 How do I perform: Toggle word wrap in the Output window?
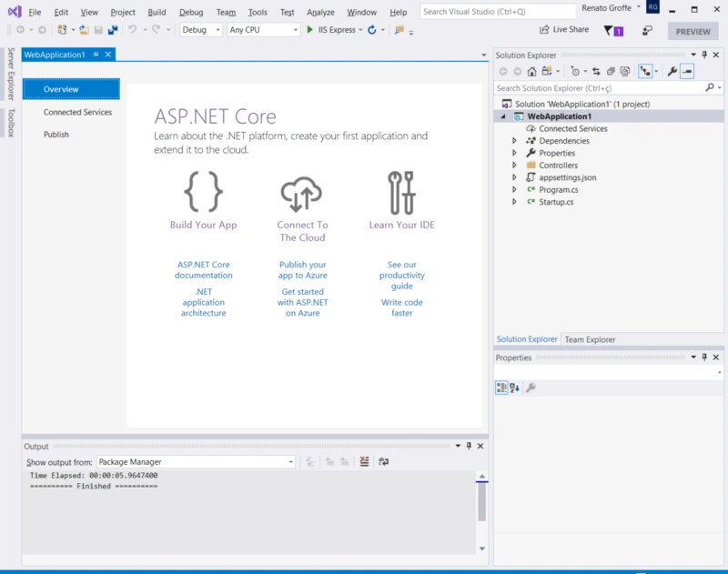(x=383, y=461)
